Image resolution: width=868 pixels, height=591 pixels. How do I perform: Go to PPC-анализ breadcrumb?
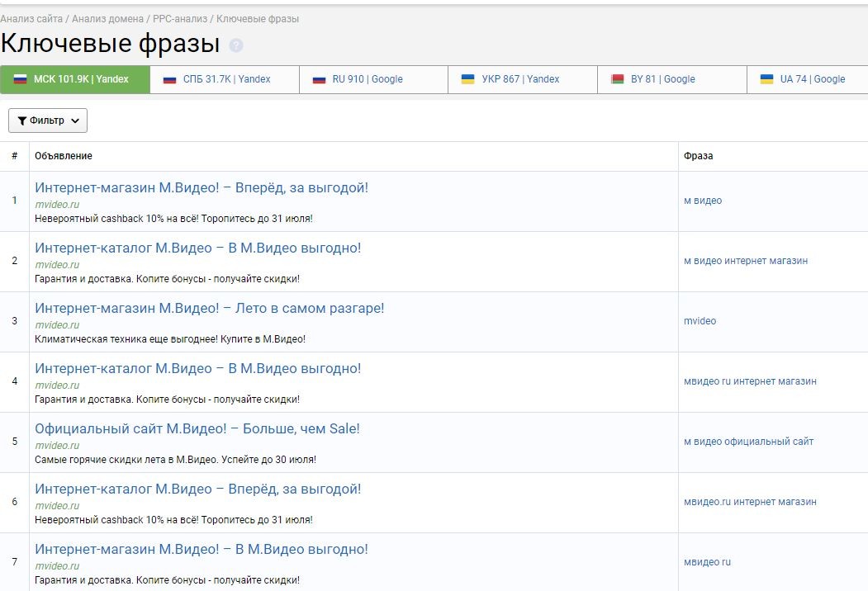[180, 19]
